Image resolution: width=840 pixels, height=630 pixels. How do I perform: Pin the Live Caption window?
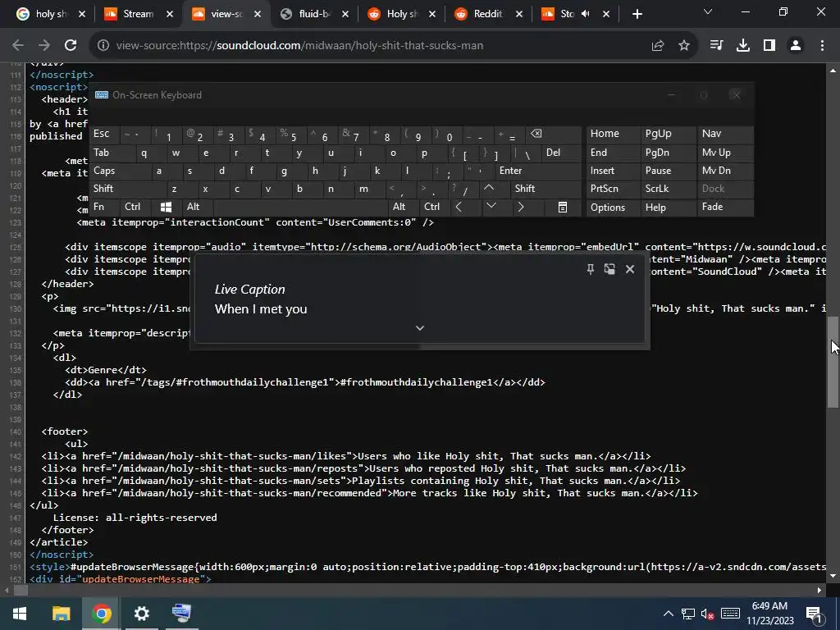(591, 269)
